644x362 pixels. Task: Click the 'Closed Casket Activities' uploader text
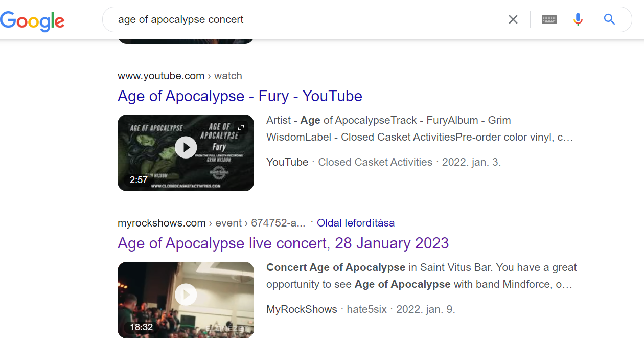coord(375,162)
